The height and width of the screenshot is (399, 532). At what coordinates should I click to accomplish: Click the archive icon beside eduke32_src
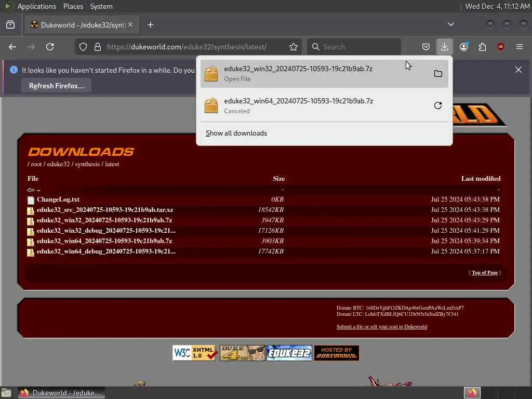tap(31, 211)
